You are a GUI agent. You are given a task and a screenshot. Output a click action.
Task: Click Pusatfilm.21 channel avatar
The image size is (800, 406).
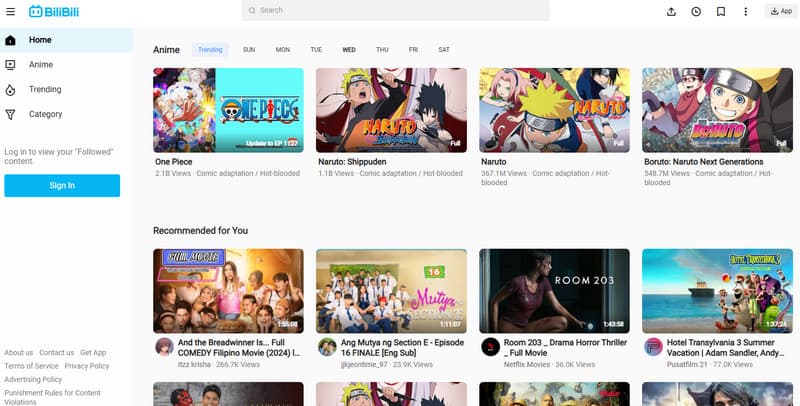[x=654, y=347]
